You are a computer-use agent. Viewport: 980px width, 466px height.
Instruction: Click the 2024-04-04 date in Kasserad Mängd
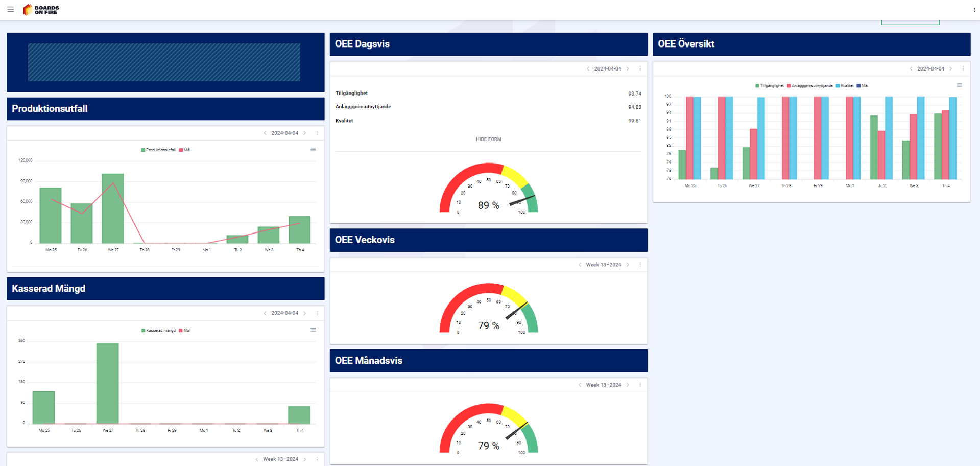pyautogui.click(x=284, y=313)
